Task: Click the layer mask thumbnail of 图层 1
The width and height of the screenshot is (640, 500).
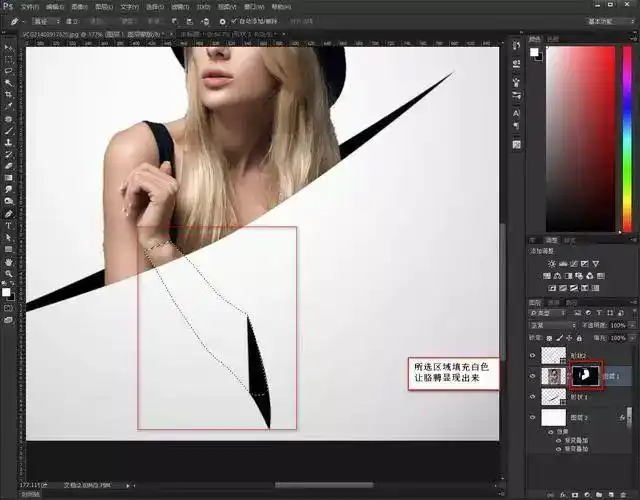Action: point(585,376)
